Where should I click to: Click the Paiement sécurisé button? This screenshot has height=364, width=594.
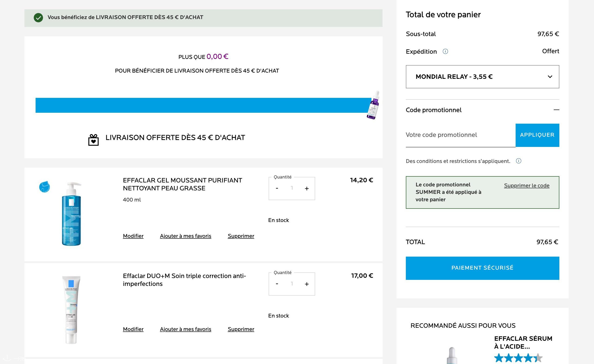point(482,268)
